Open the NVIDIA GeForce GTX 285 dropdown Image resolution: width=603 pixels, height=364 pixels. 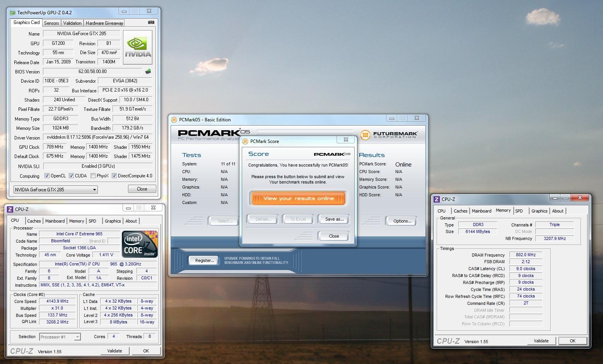[55, 190]
